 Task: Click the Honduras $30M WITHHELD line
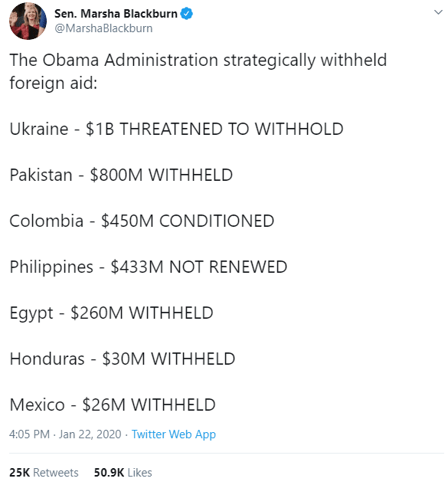[122, 359]
